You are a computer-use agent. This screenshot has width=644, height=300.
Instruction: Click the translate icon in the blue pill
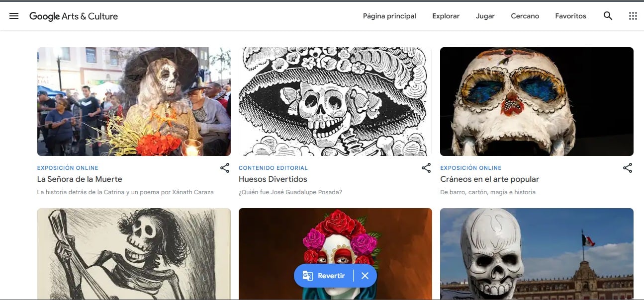point(308,276)
